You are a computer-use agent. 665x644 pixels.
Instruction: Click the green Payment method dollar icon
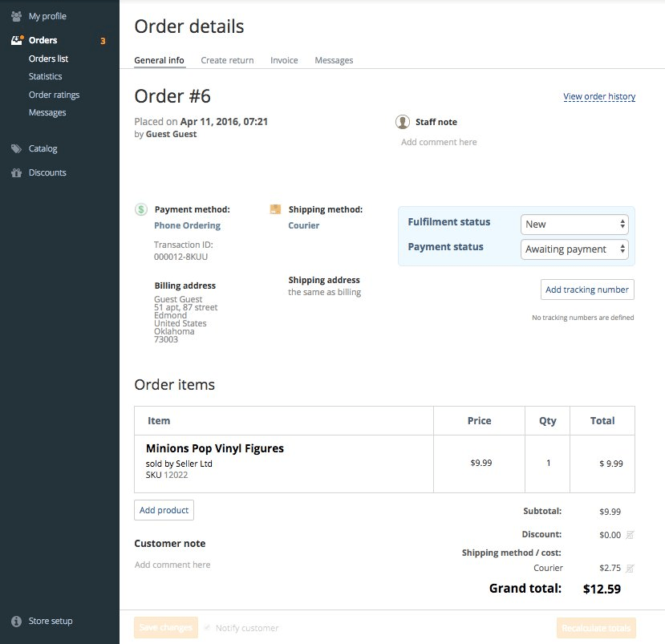(140, 209)
